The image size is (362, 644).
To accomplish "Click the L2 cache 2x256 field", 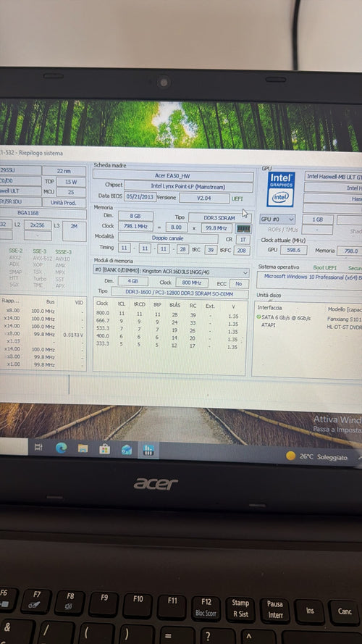I will pos(38,225).
